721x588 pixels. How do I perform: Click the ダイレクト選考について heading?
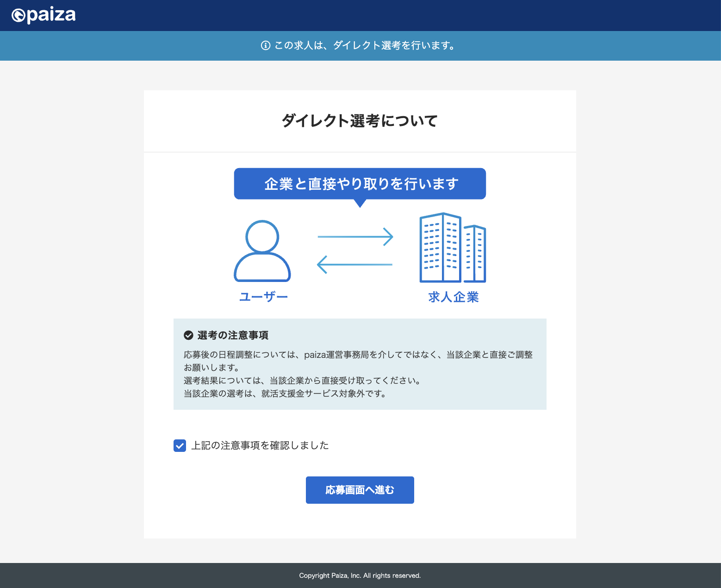360,121
